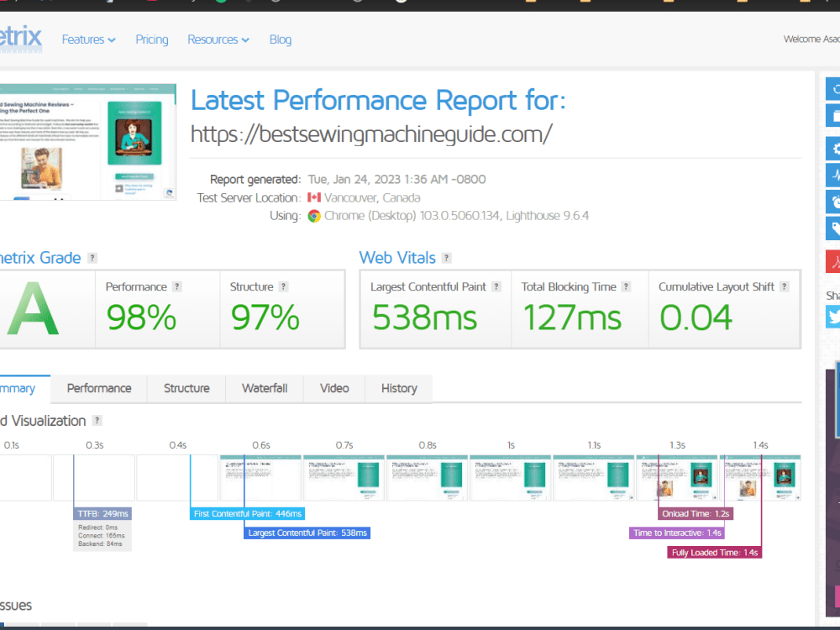Click the tag icon in sidebar
The image size is (840, 630).
(833, 228)
